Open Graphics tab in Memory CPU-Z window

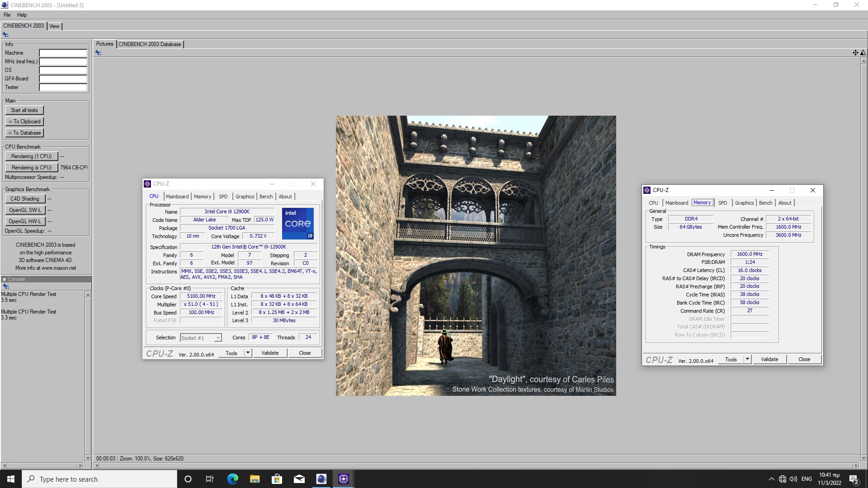(744, 203)
